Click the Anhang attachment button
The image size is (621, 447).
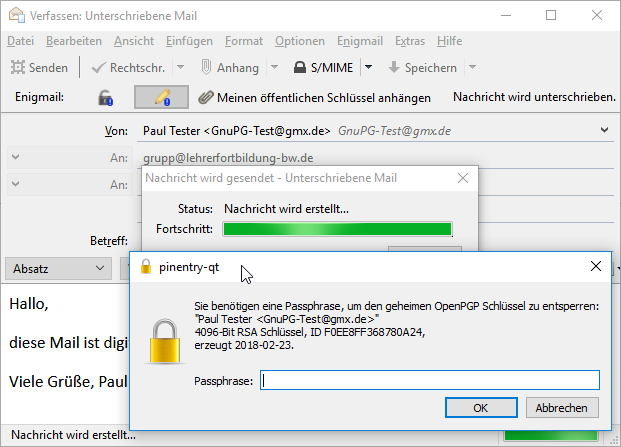pos(230,68)
